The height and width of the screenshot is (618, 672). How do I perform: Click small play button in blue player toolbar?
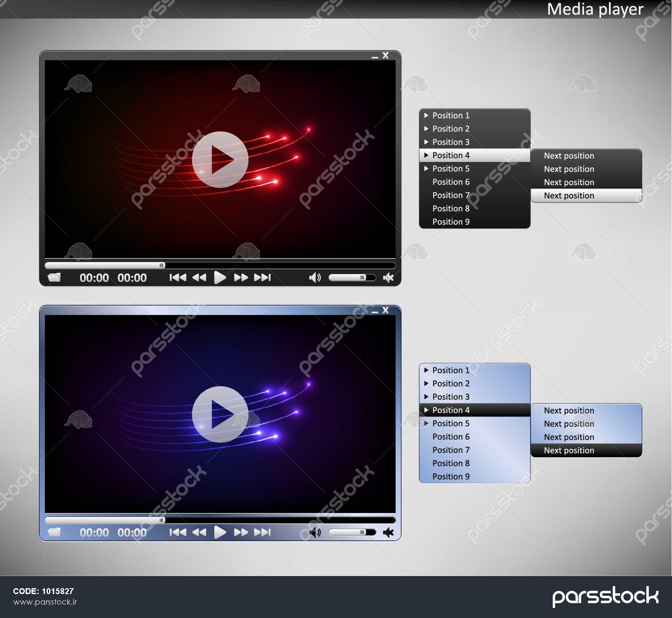coord(220,532)
